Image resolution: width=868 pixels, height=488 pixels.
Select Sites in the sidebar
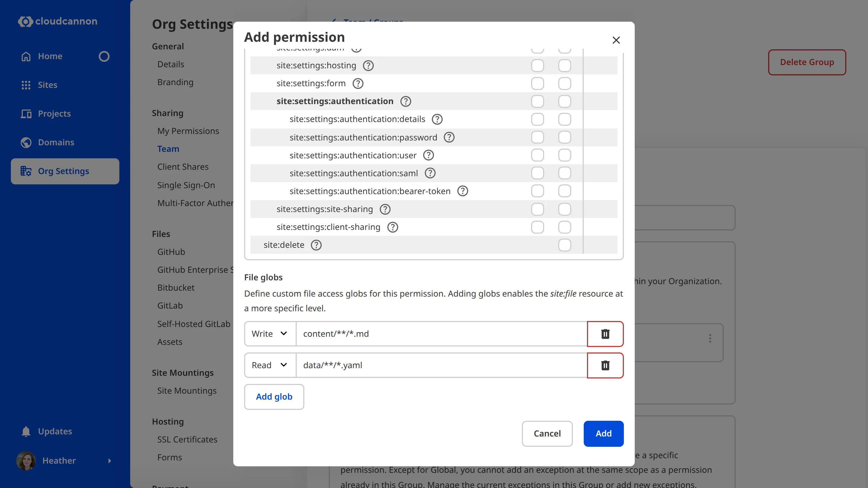pyautogui.click(x=47, y=85)
